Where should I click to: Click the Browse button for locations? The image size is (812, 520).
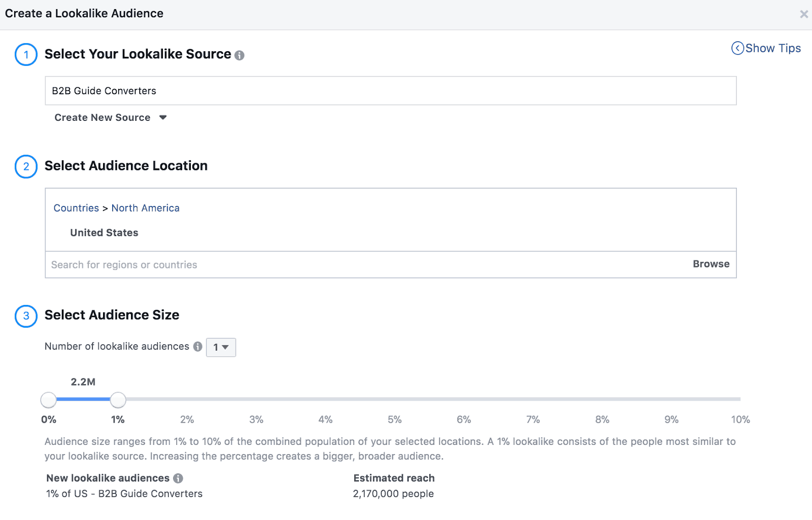pos(710,264)
